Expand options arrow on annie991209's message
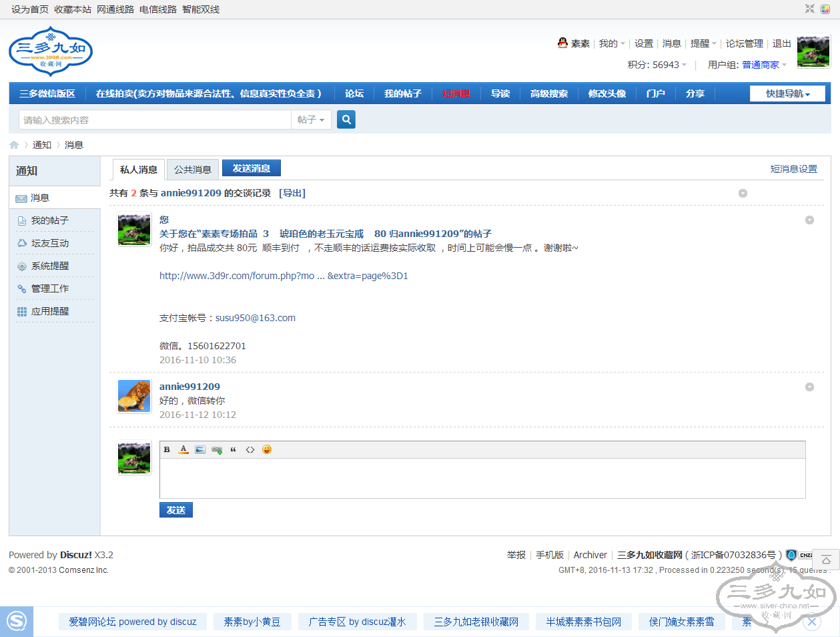 coord(809,387)
